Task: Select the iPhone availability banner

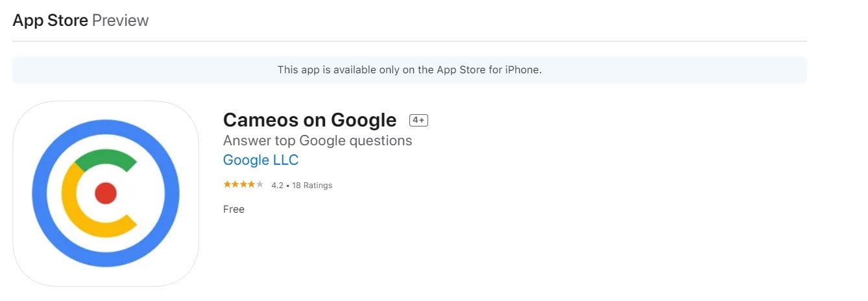Action: (x=409, y=70)
